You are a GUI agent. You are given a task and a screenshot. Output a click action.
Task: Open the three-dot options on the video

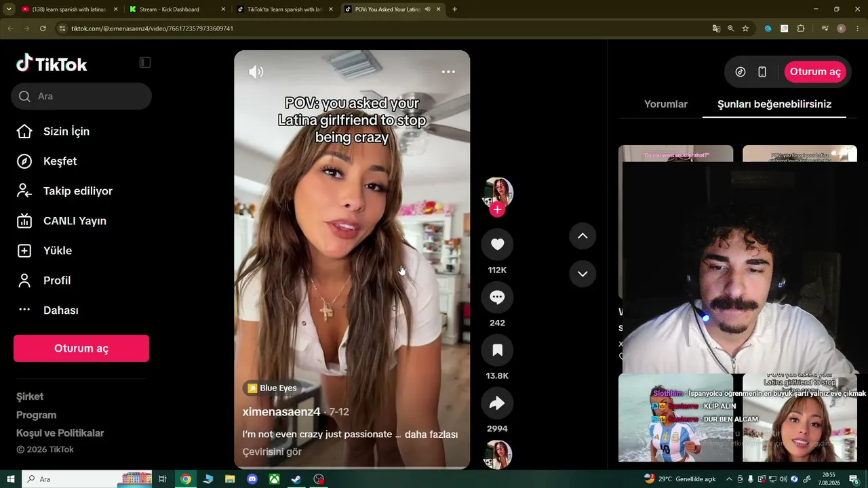tap(448, 72)
